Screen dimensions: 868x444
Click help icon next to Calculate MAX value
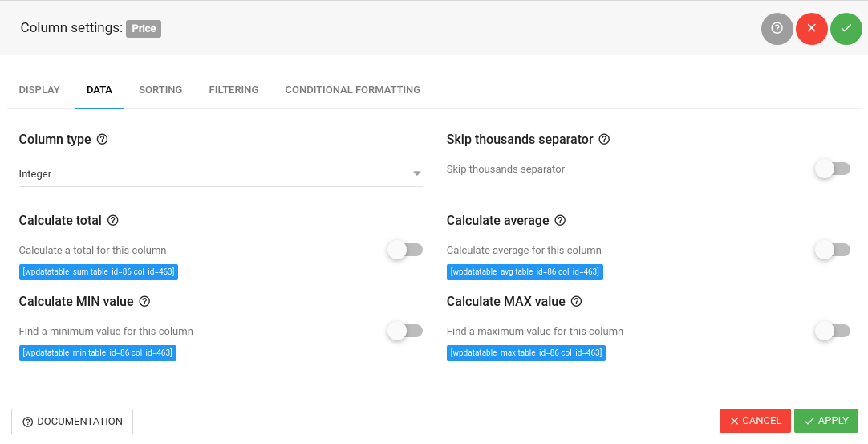tap(576, 301)
